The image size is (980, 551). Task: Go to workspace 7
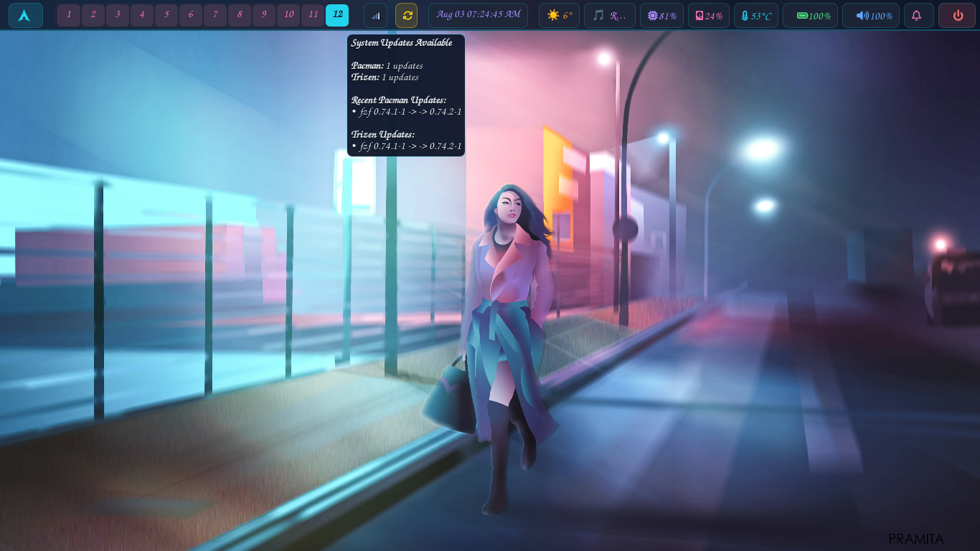point(215,15)
